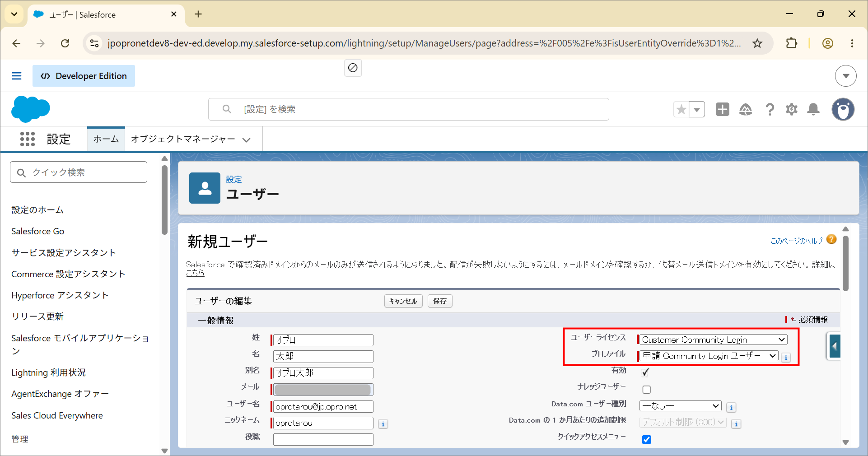Open the App Launcher grid icon
The width and height of the screenshot is (868, 456).
[28, 139]
